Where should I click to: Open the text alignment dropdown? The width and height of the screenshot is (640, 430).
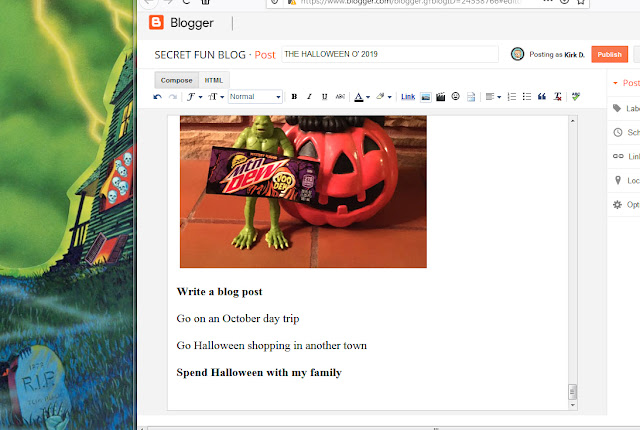(493, 97)
